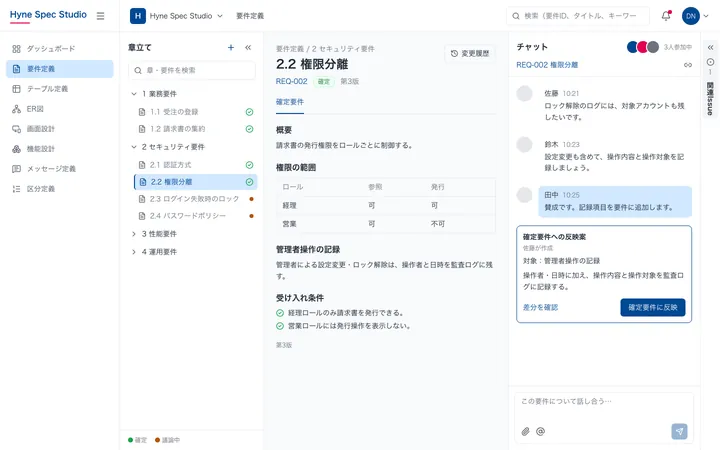Open 2.3 ログイン失敗時のロック requirement
This screenshot has width=720, height=450.
194,199
